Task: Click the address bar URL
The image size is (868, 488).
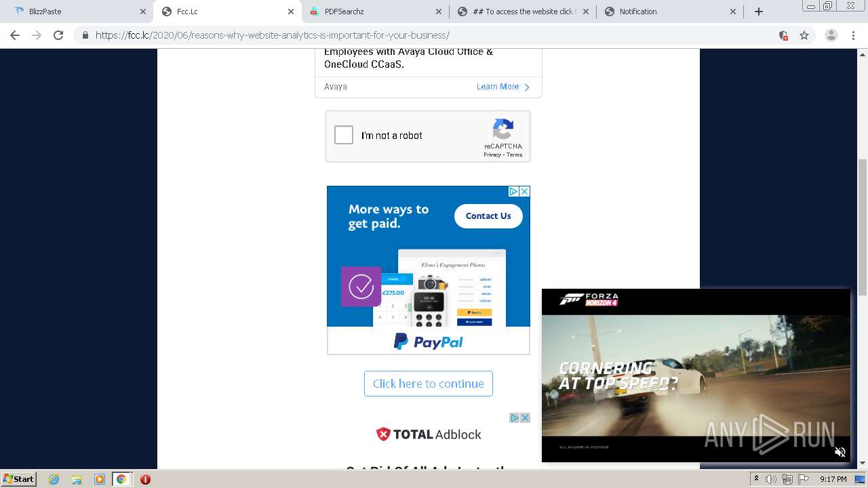Action: pos(272,35)
